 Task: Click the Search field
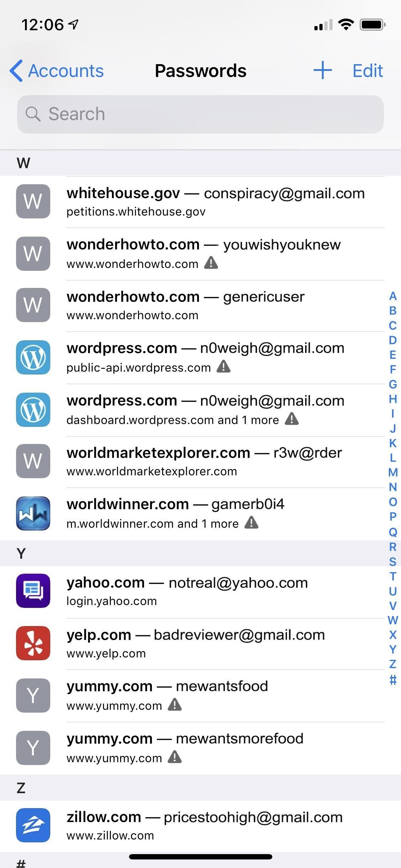click(200, 114)
